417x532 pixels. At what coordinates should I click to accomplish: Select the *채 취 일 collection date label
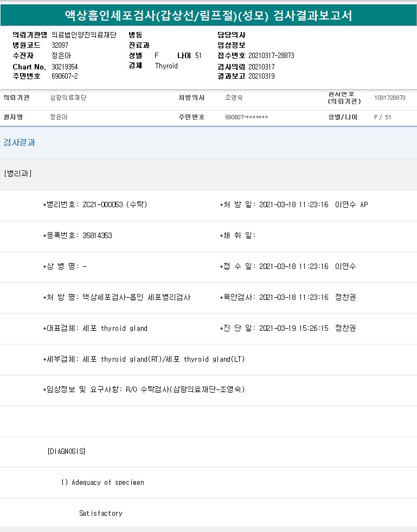(x=238, y=235)
